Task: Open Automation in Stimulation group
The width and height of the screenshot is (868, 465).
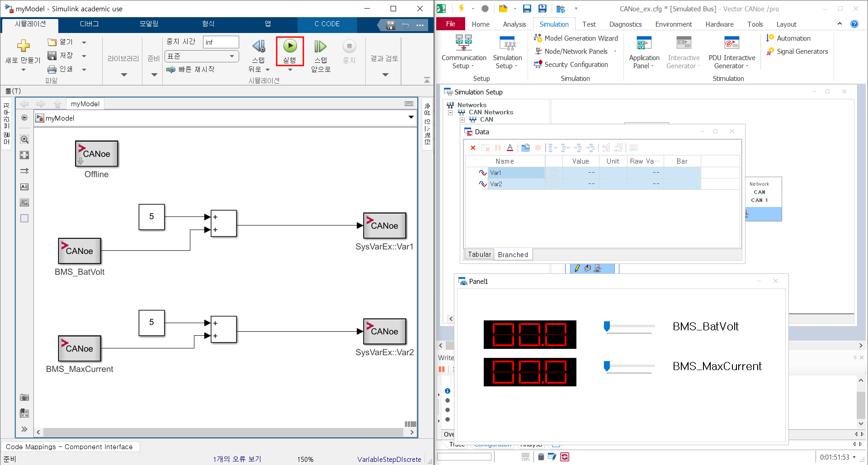Action: (788, 38)
